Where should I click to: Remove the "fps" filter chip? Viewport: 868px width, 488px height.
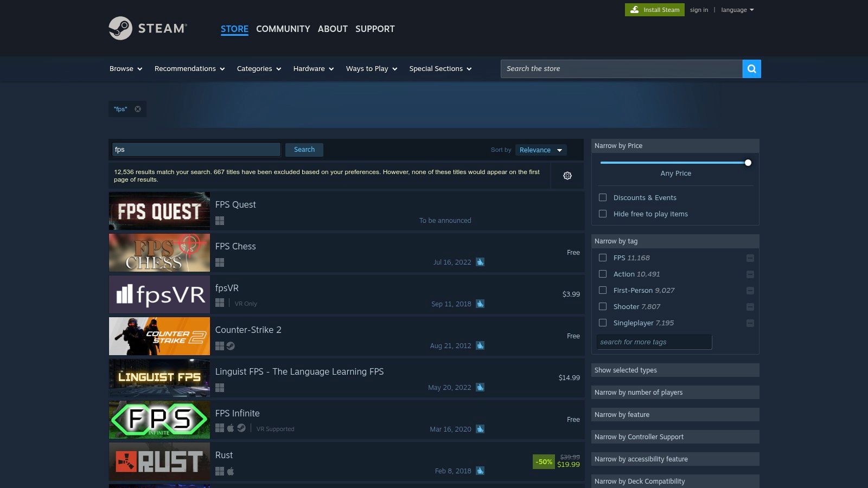(137, 109)
